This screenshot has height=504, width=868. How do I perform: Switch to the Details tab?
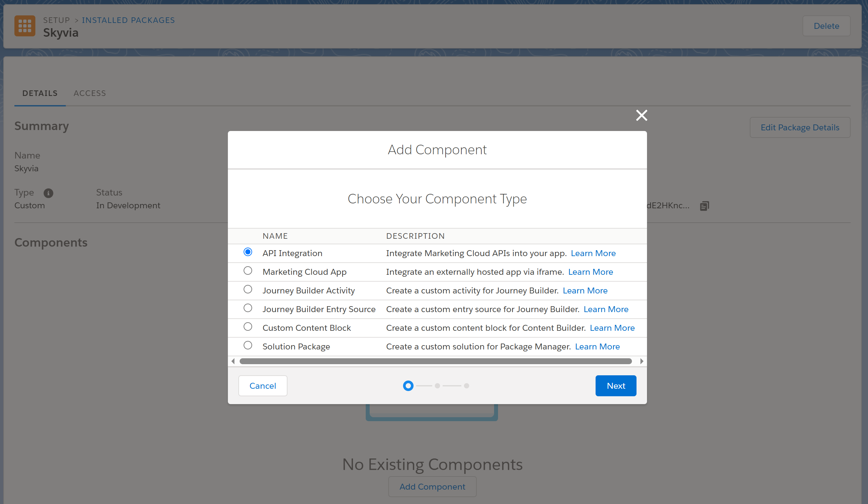(x=40, y=93)
